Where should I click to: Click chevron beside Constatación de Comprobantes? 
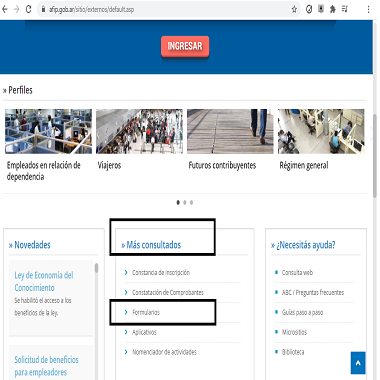coord(126,292)
